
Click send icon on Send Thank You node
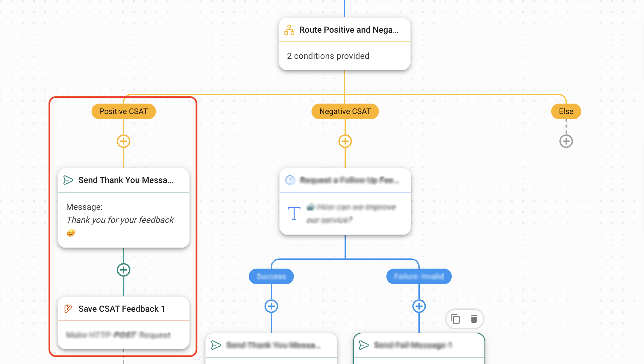68,180
